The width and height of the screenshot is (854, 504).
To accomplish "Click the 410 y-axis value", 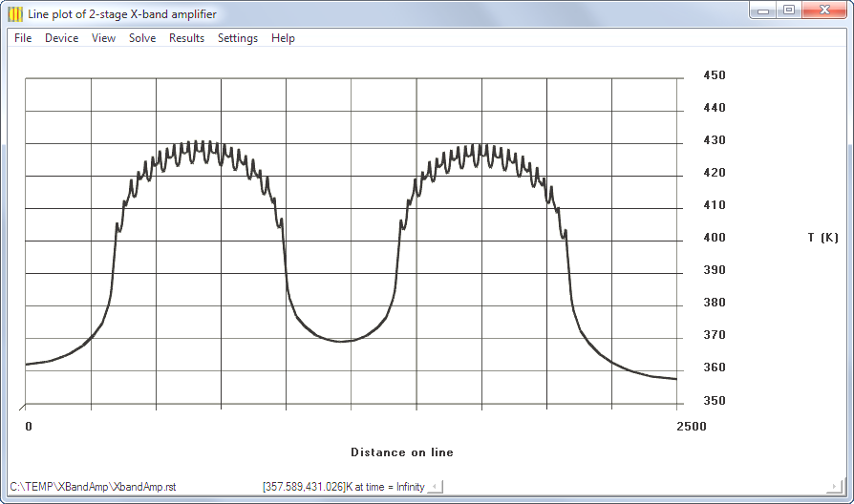I will 715,205.
